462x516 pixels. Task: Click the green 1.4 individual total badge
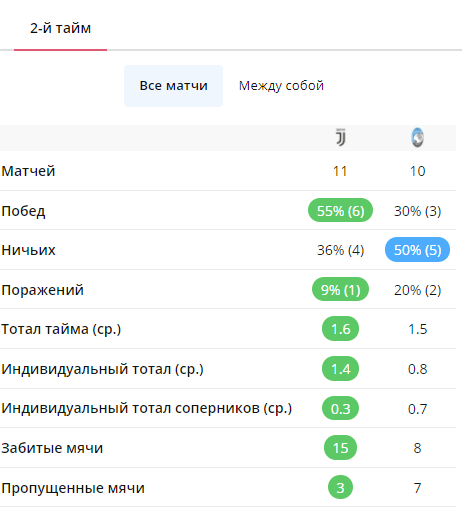point(340,369)
